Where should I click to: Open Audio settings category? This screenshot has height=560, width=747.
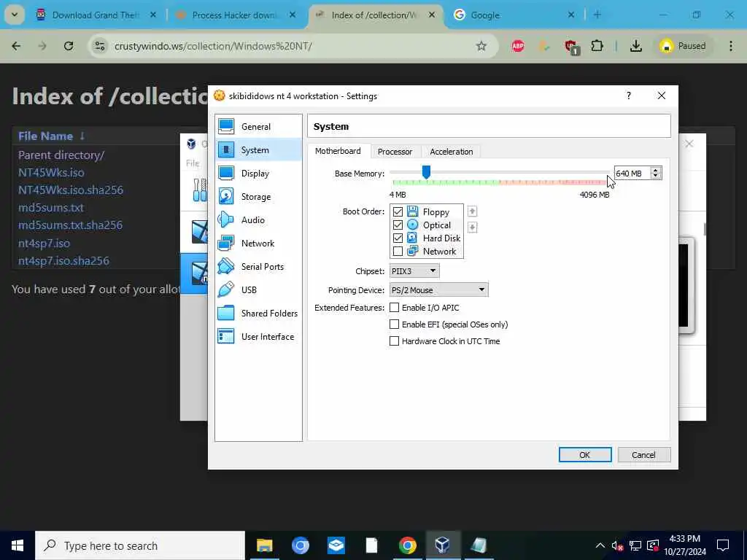(258, 220)
